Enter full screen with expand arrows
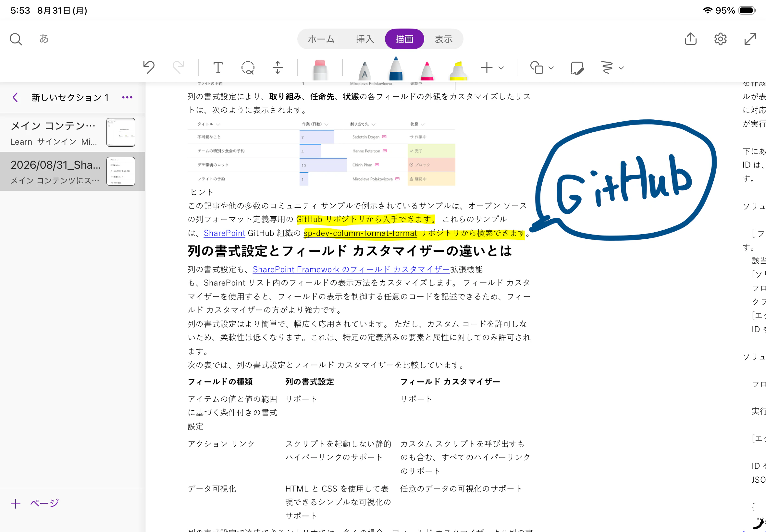This screenshot has width=766, height=532. [750, 39]
